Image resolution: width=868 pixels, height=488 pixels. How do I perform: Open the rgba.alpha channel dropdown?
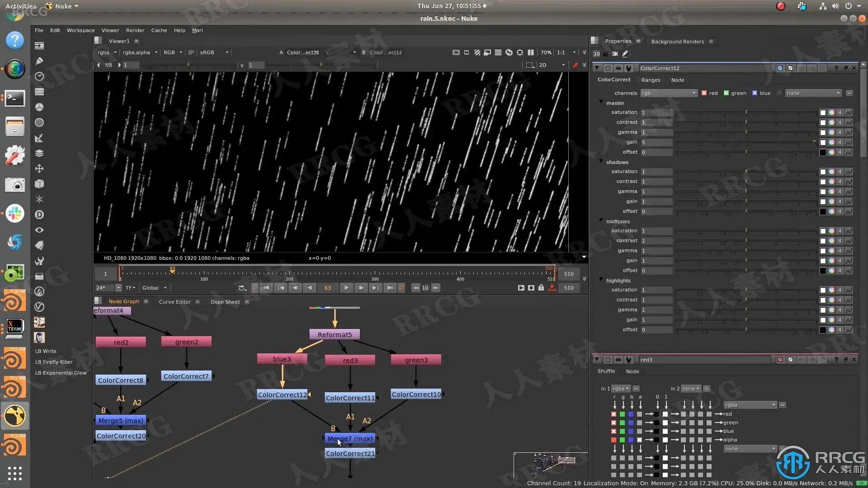coord(140,52)
